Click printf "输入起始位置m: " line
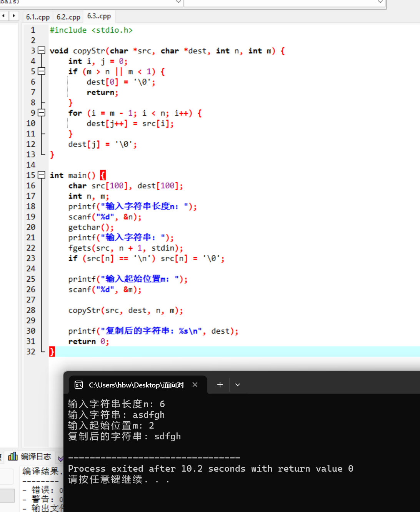The height and width of the screenshot is (512, 420). pyautogui.click(x=128, y=279)
